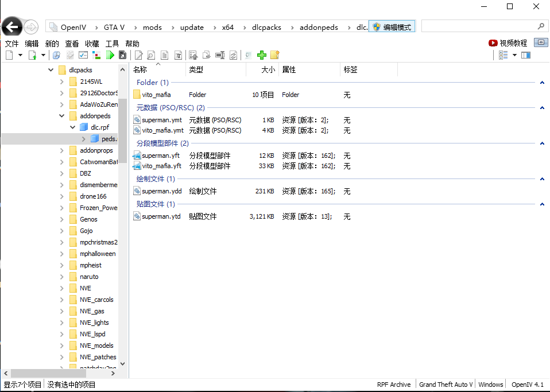The height and width of the screenshot is (392, 550).
Task: Click the list view mode icon
Action: tap(503, 55)
